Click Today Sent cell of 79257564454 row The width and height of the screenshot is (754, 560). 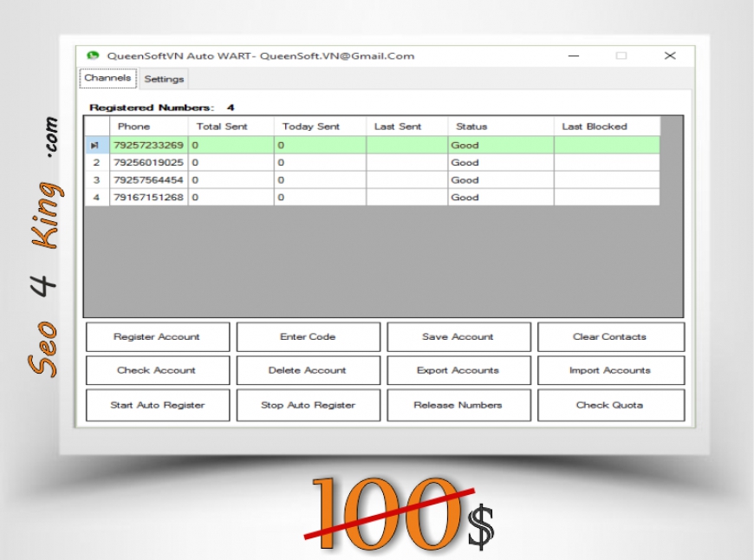[x=321, y=180]
